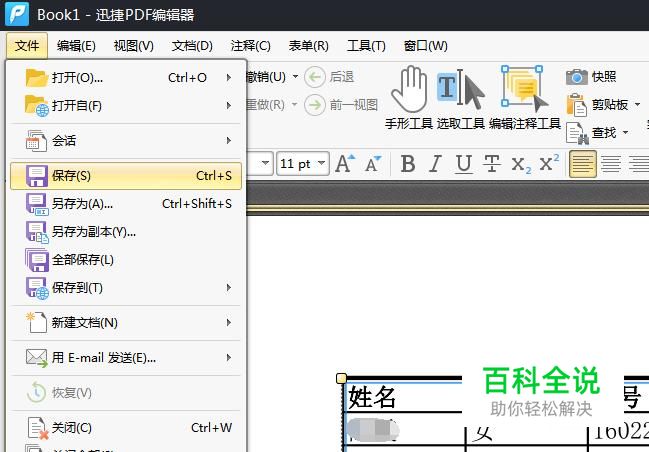Choose 打开自(F) menu entry
Screen dimensions: 649x452
point(125,106)
